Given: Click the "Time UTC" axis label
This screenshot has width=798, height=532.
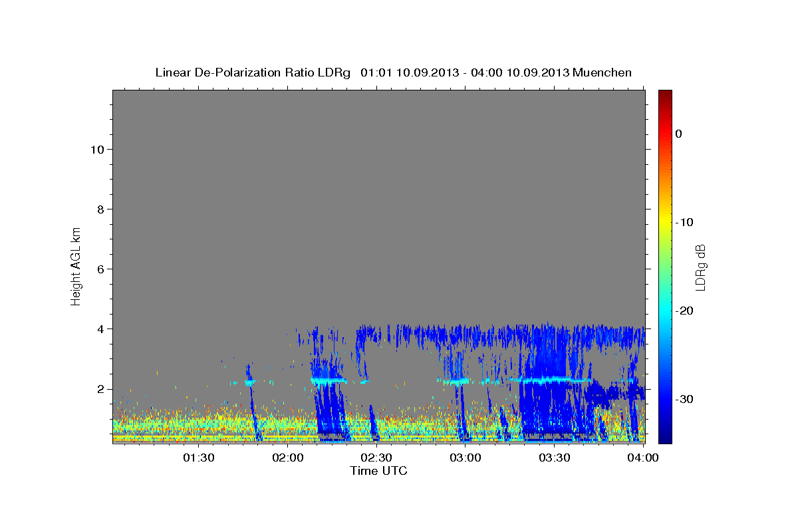Looking at the screenshot, I should (378, 471).
